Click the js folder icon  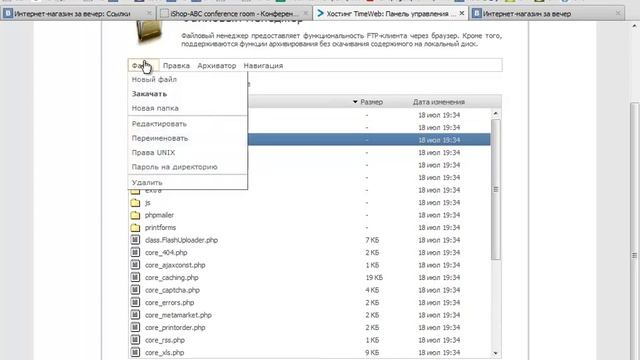(x=135, y=202)
